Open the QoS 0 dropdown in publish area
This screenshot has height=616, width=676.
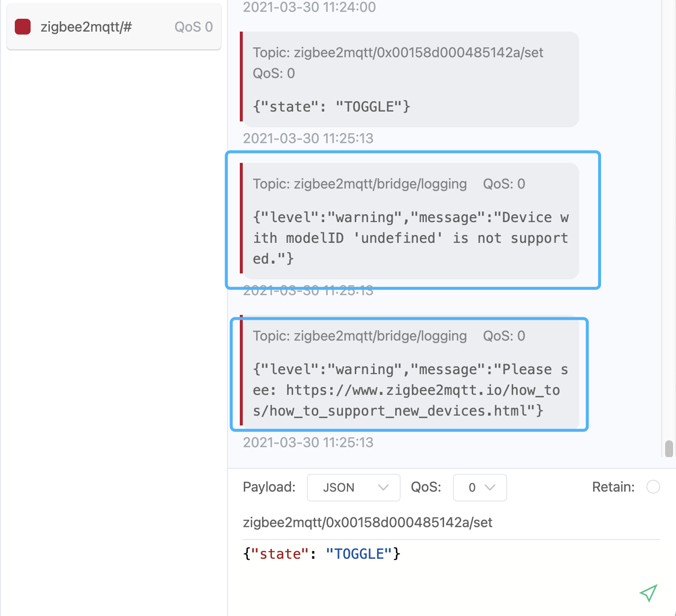pos(480,488)
